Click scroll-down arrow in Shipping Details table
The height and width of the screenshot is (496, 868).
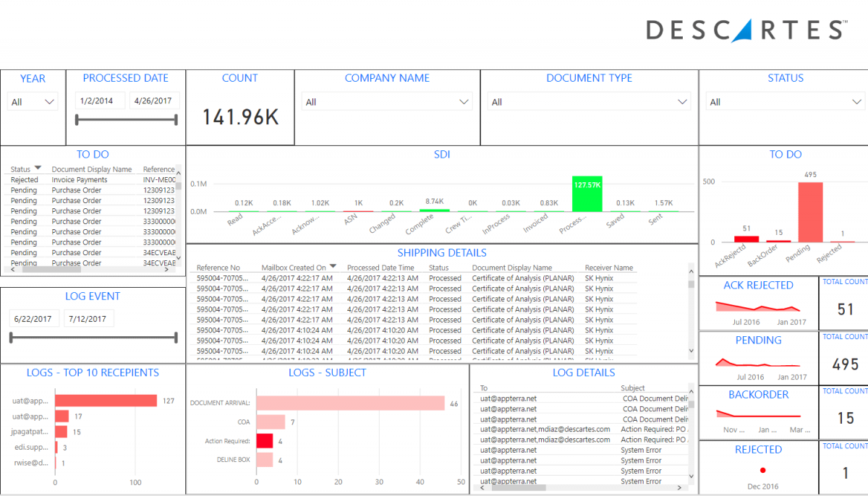(x=691, y=351)
